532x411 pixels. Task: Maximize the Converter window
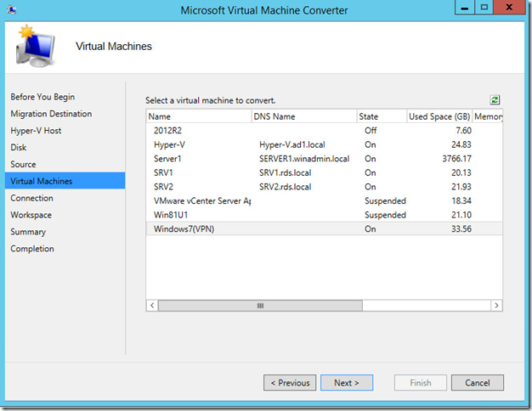point(484,8)
